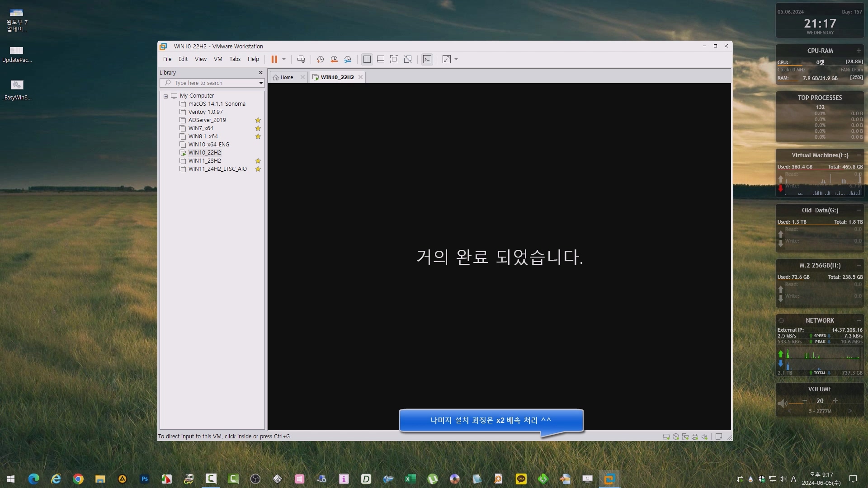The width and height of the screenshot is (868, 488).
Task: Open the snapshot manager
Action: (348, 59)
